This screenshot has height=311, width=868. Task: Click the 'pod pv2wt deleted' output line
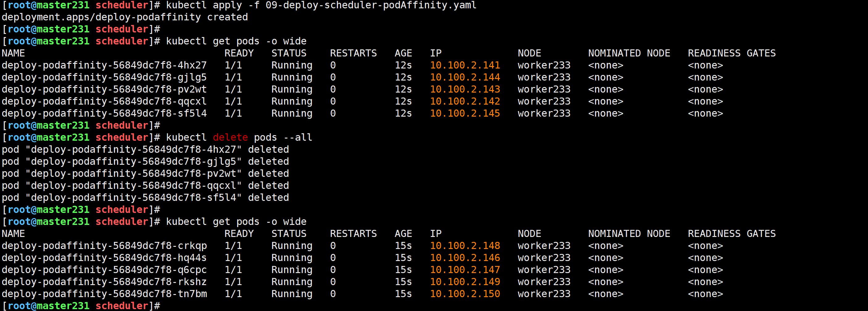click(145, 174)
